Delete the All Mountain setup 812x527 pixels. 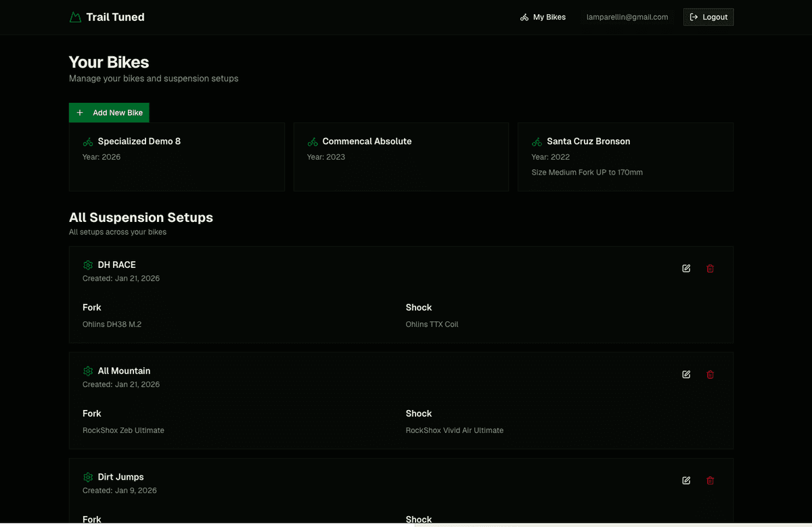(x=710, y=375)
